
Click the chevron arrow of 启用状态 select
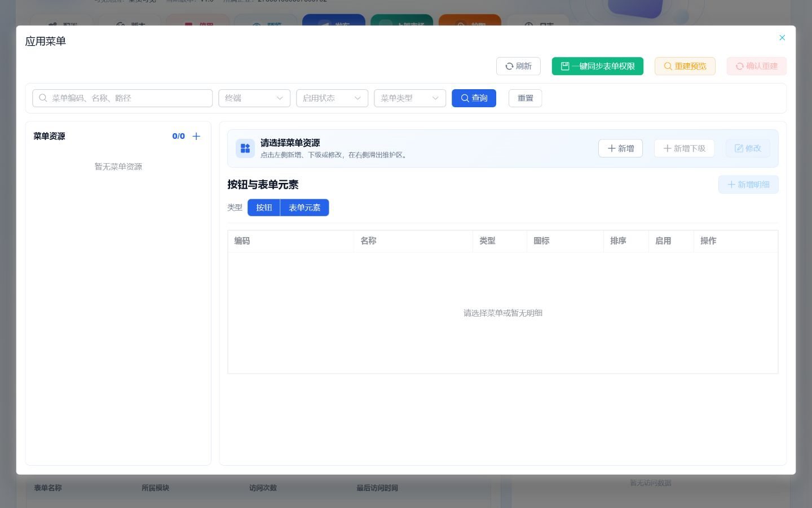tap(358, 98)
